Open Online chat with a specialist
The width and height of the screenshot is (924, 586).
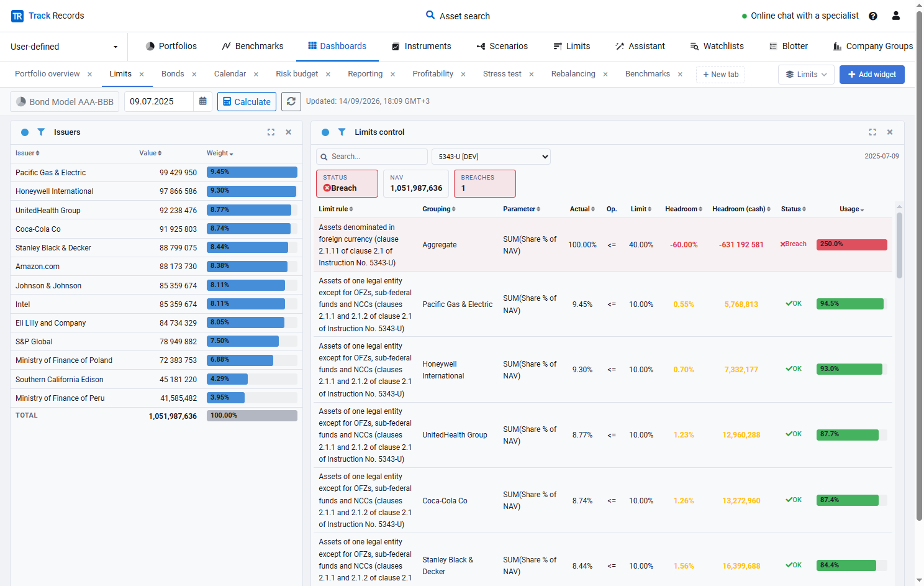tap(800, 16)
